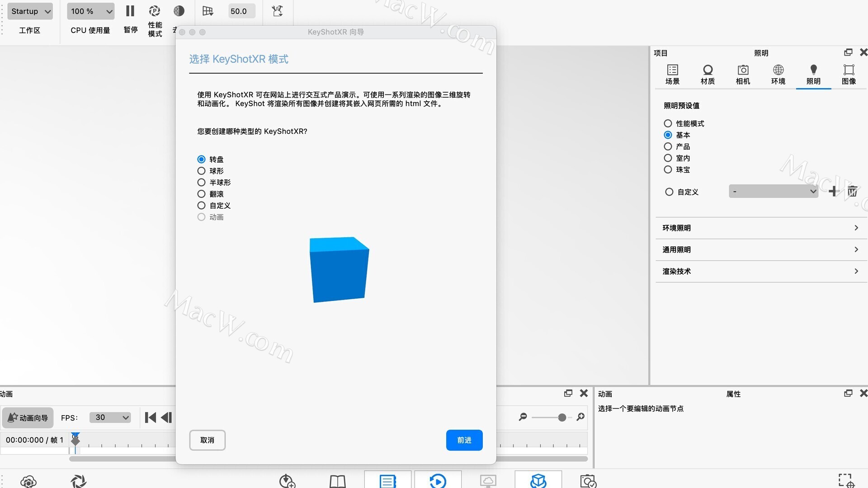Click the timeline playhead marker
Image resolution: width=868 pixels, height=488 pixels.
pos(75,439)
